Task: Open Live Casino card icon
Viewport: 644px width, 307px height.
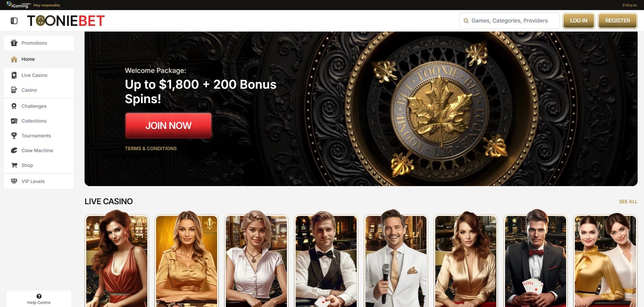Action: tap(14, 75)
